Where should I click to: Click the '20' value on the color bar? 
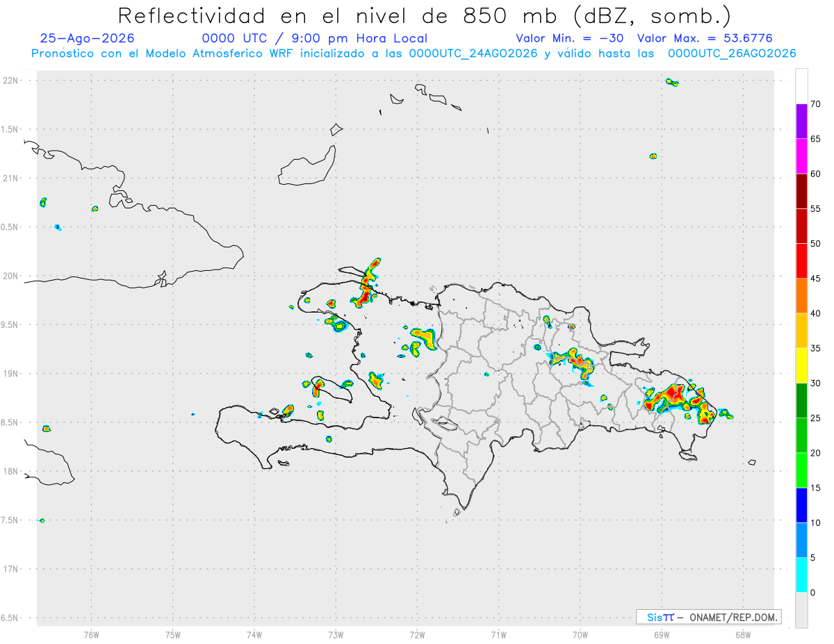[816, 453]
